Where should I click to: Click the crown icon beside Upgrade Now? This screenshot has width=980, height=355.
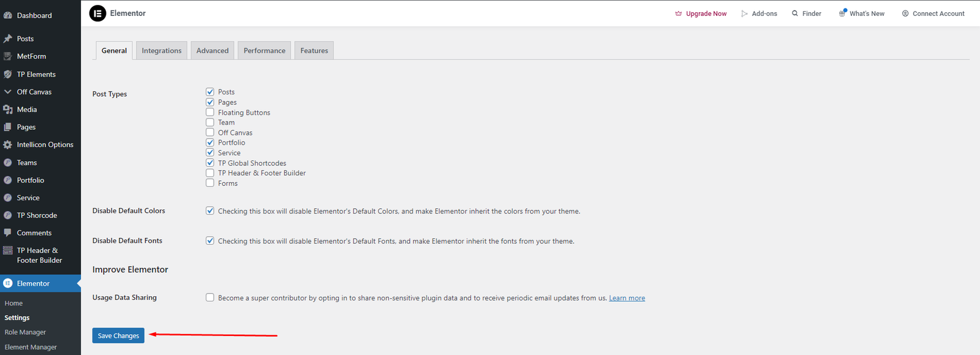pyautogui.click(x=679, y=13)
